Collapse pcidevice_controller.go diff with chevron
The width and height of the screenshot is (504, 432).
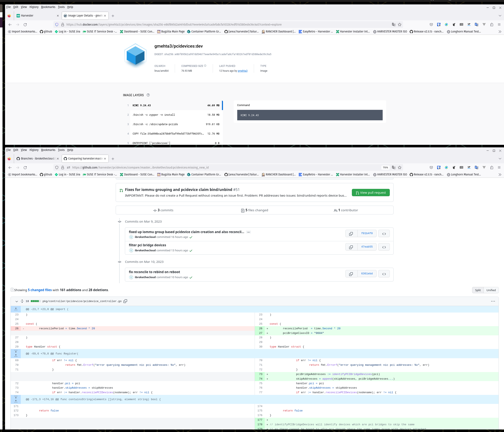[x=17, y=301]
